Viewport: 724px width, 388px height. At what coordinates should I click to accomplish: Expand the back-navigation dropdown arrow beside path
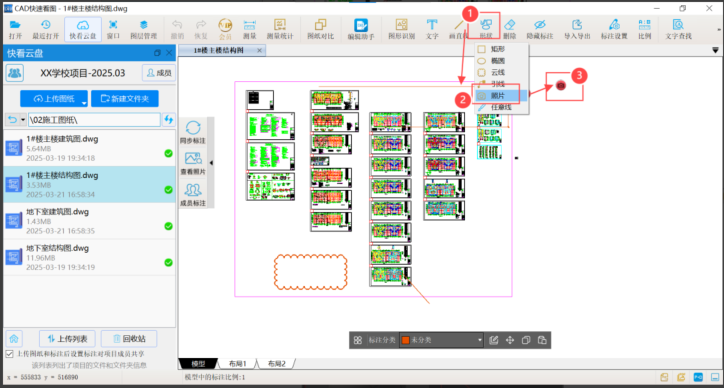(23, 120)
